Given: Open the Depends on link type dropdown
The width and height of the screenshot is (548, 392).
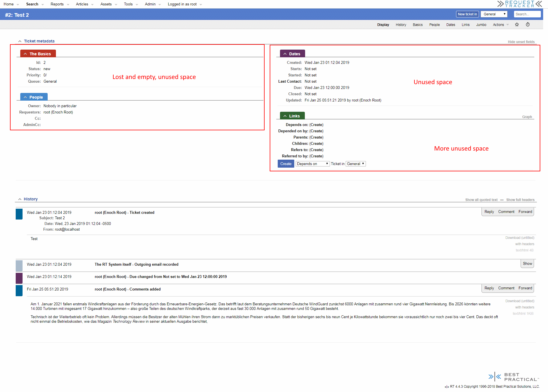Looking at the screenshot, I should pyautogui.click(x=312, y=164).
